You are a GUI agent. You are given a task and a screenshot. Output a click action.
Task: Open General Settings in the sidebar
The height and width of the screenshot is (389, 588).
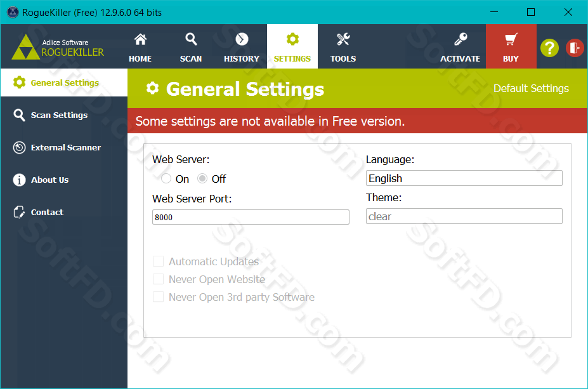(x=64, y=82)
